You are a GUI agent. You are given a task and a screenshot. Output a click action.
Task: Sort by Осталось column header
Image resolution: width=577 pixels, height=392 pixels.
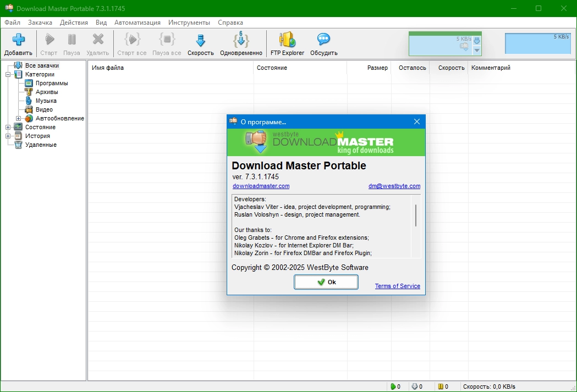(410, 68)
